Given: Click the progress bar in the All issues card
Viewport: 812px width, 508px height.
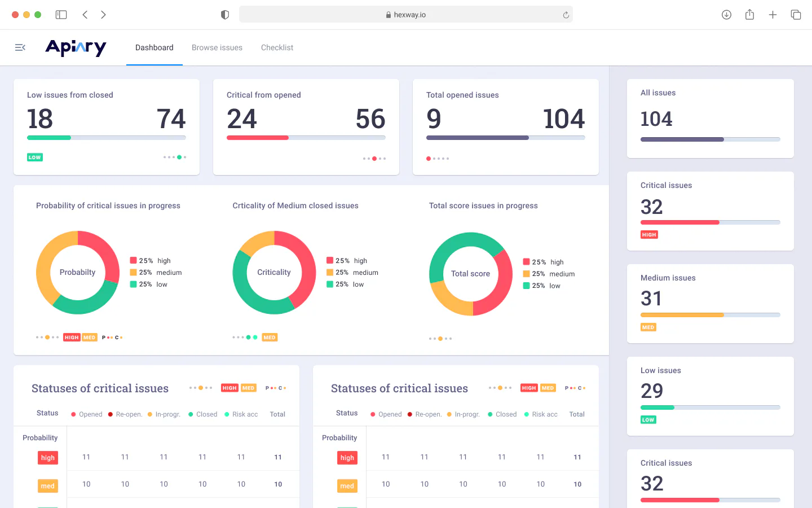Looking at the screenshot, I should (710, 139).
